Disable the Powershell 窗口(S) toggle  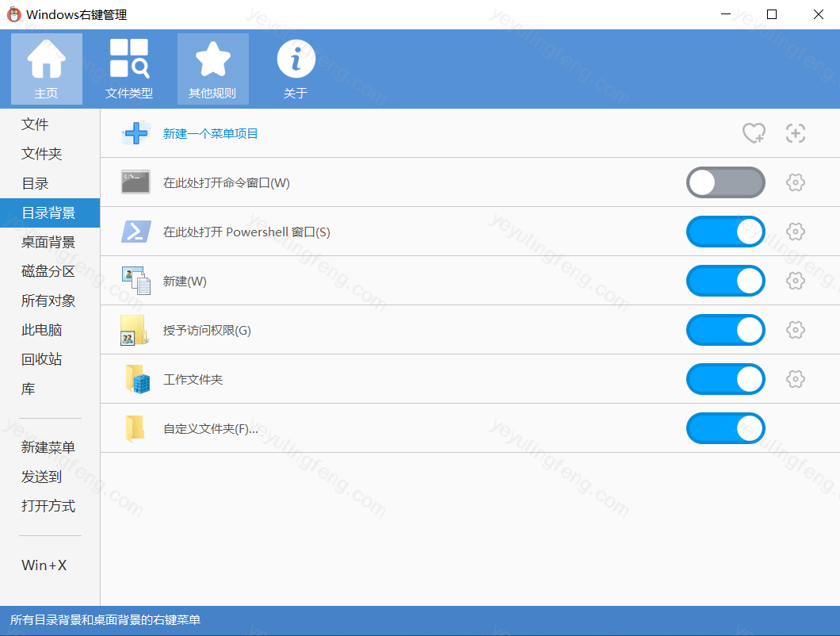(x=725, y=232)
